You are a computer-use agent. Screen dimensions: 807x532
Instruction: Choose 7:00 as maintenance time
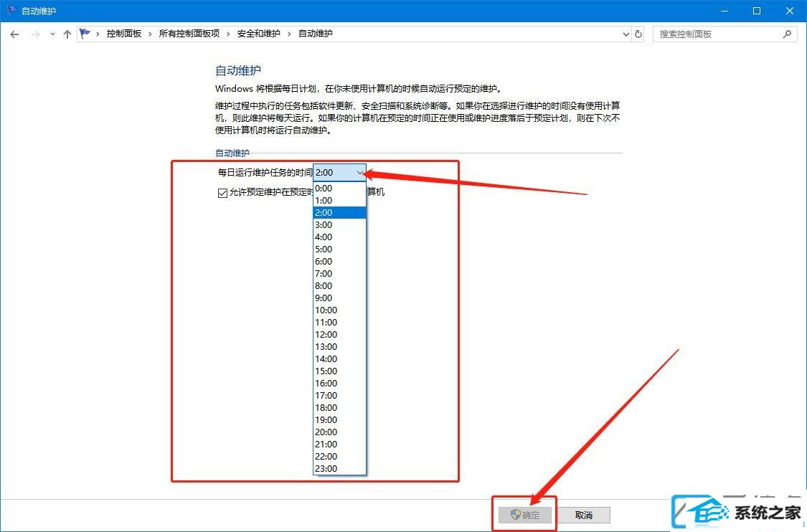tap(340, 274)
